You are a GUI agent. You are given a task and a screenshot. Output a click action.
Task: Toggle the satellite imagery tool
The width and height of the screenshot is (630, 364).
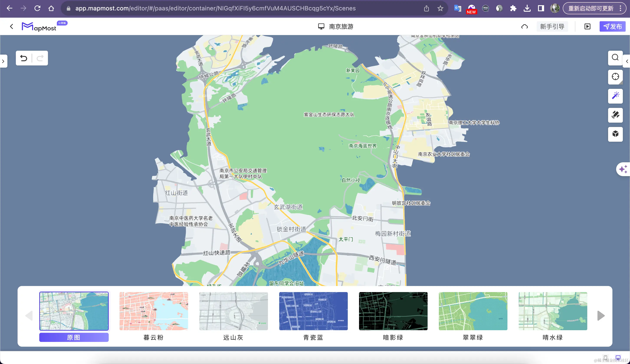point(615,115)
